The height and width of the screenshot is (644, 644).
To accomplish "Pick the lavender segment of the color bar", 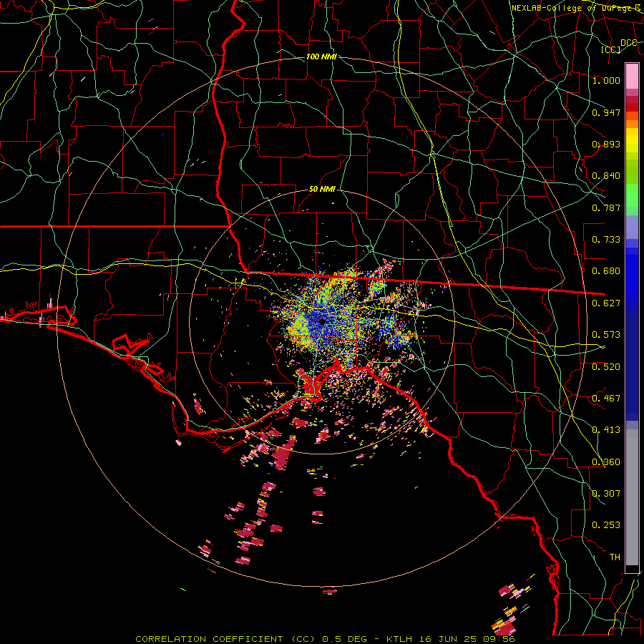I will tap(632, 227).
